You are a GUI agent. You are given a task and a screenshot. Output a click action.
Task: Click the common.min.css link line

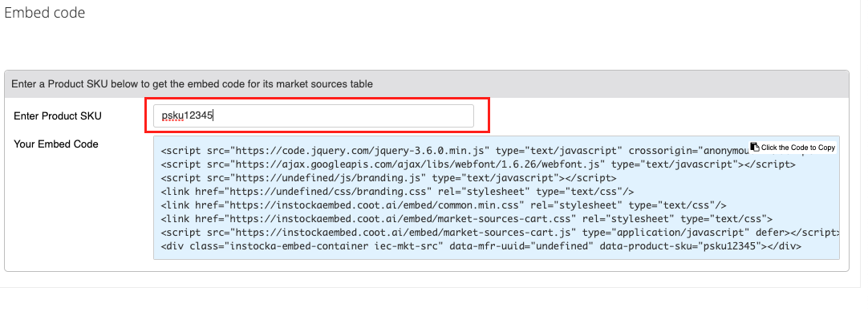pos(444,205)
